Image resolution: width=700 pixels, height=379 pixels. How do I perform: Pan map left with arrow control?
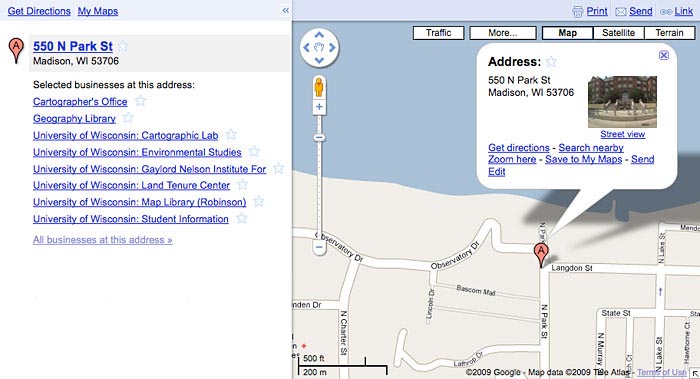coord(306,47)
